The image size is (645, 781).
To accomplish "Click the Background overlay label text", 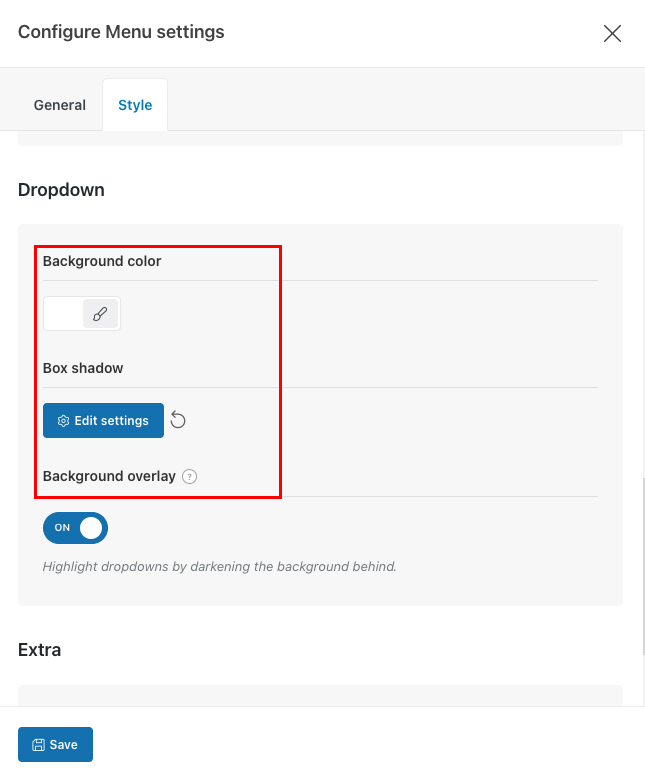I will pyautogui.click(x=109, y=477).
